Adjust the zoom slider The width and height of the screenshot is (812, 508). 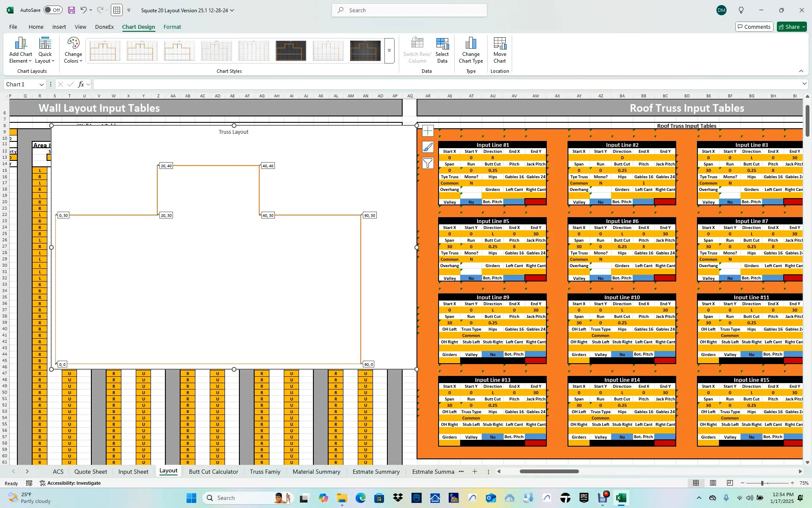(x=762, y=483)
